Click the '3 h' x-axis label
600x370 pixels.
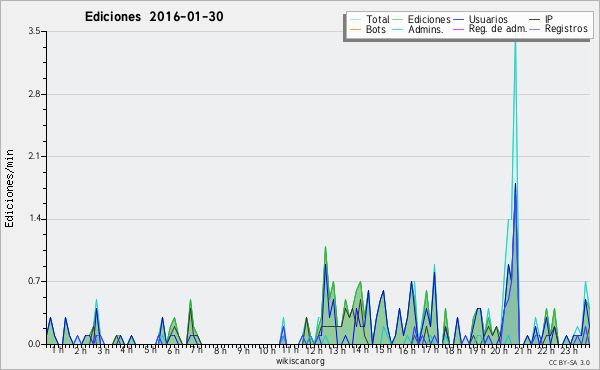click(103, 350)
